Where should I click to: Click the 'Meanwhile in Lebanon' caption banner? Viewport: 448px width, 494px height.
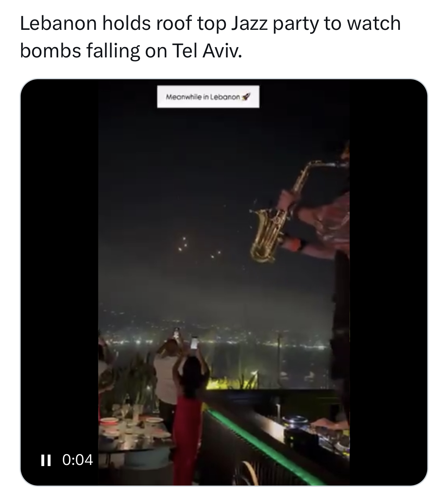(x=208, y=97)
